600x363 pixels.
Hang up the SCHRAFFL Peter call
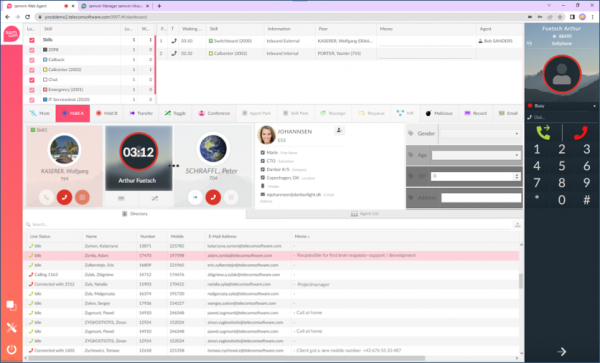coord(213,197)
